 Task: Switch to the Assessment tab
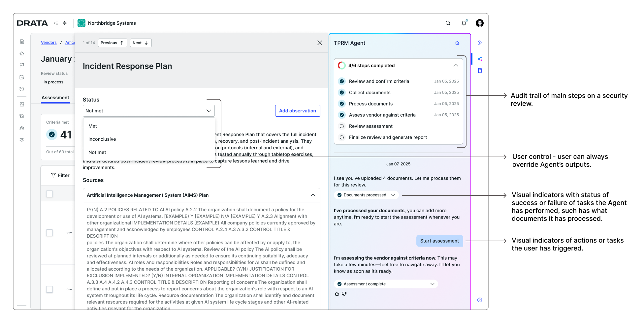point(55,98)
